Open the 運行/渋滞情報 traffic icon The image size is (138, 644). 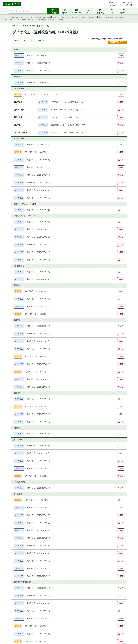click(76, 11)
